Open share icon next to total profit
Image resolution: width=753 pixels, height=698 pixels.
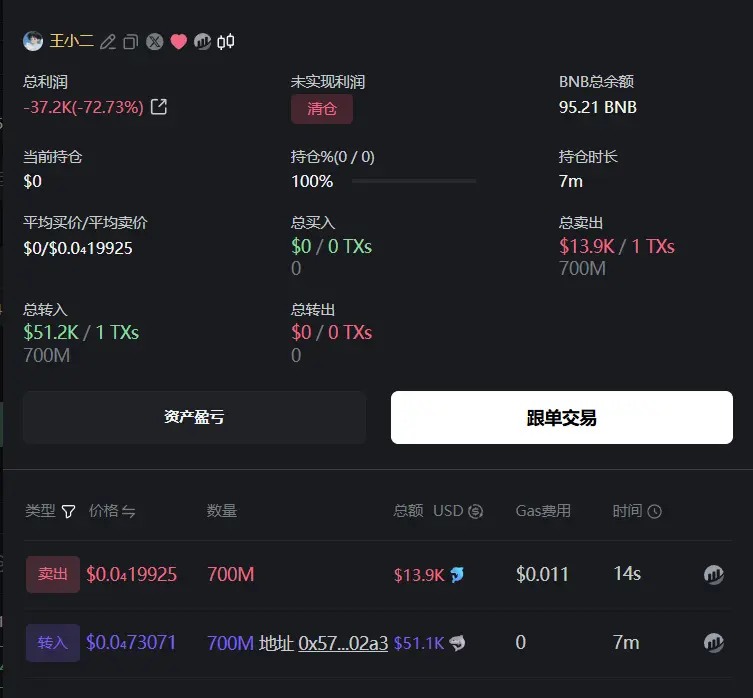159,107
